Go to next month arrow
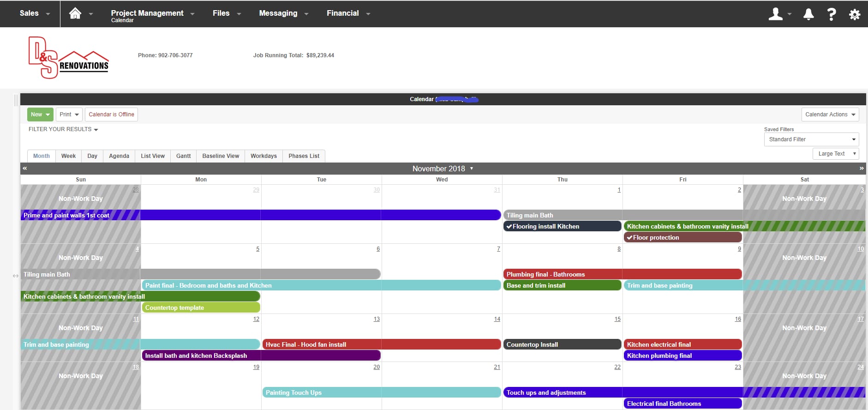This screenshot has height=410, width=868. 861,169
